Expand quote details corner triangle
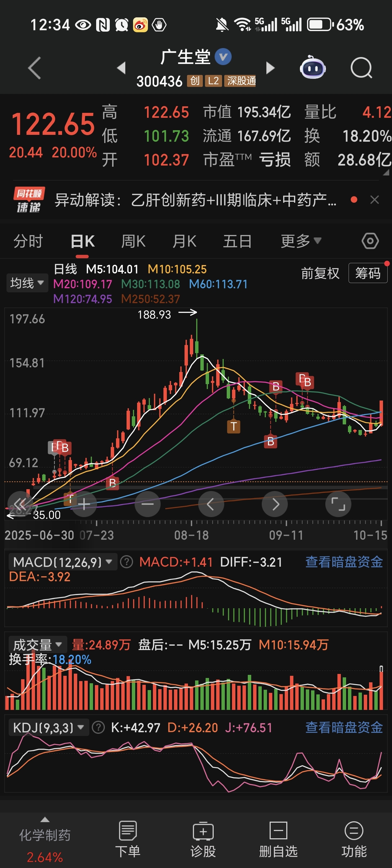 pos(386,172)
